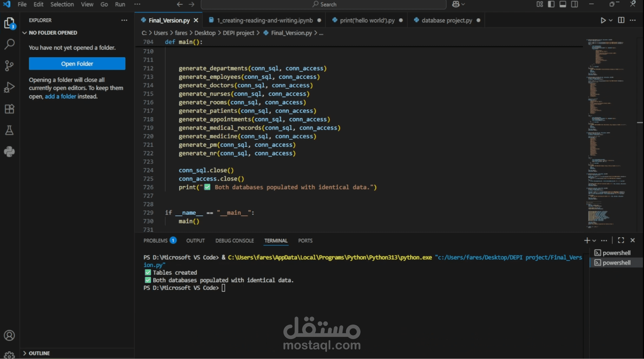Click the add a folder link
Viewport: 644px width, 359px height.
(x=60, y=96)
